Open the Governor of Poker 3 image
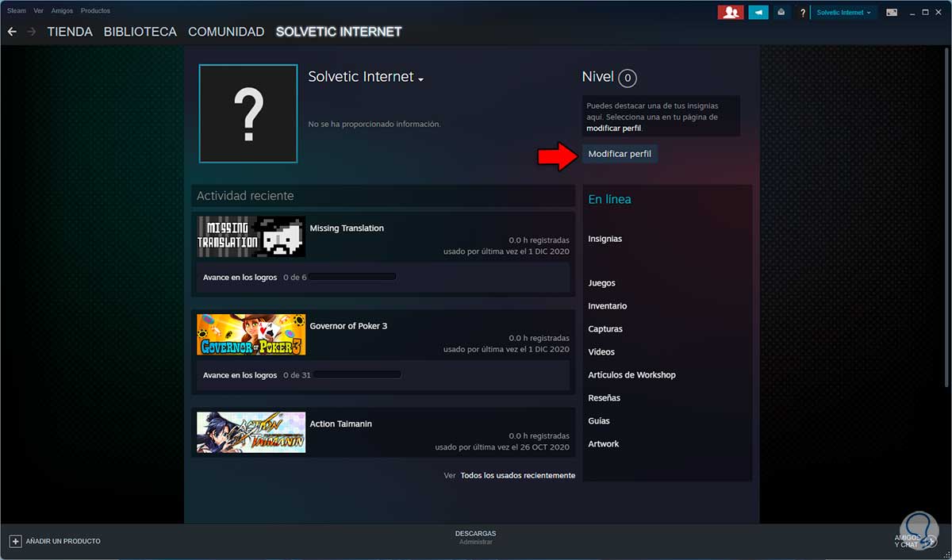The width and height of the screenshot is (952, 560). tap(251, 334)
